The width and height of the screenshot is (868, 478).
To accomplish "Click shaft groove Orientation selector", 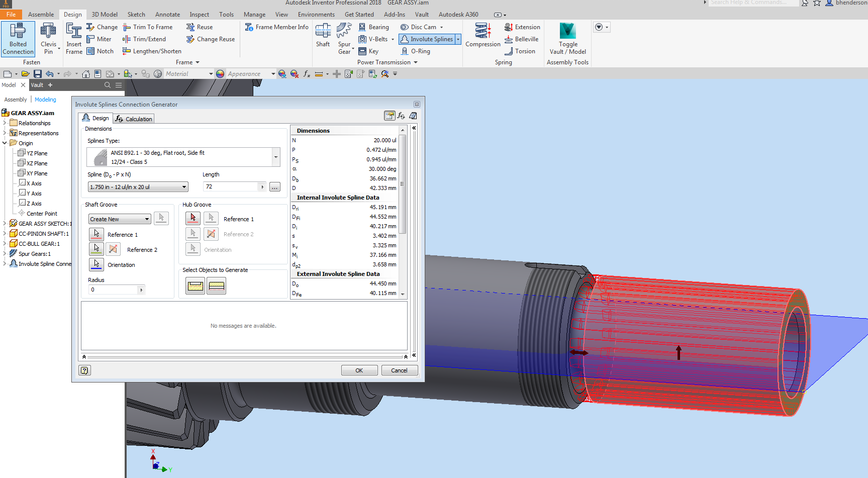I will 97,264.
